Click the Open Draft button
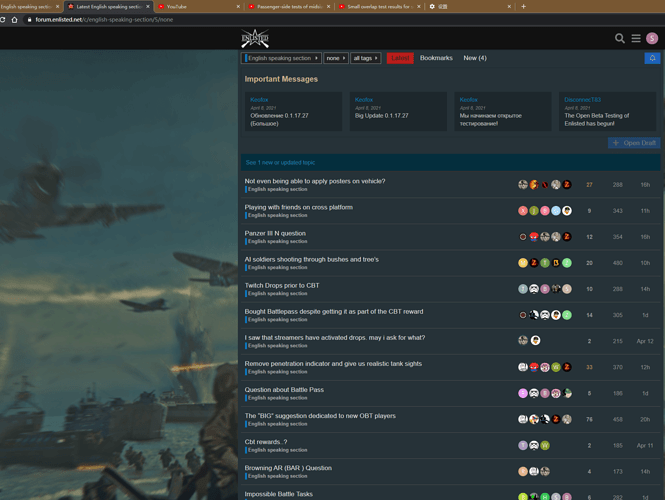665x500 pixels. tap(634, 143)
